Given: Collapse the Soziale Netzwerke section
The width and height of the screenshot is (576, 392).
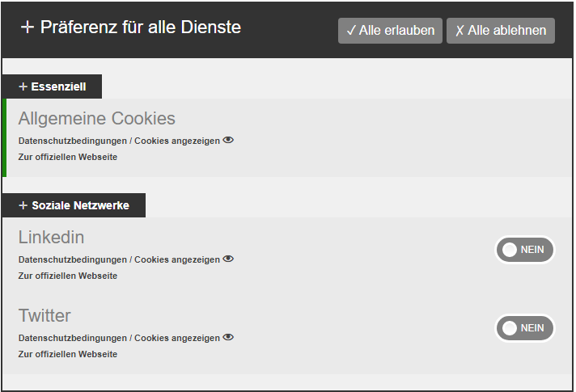Looking at the screenshot, I should point(74,205).
